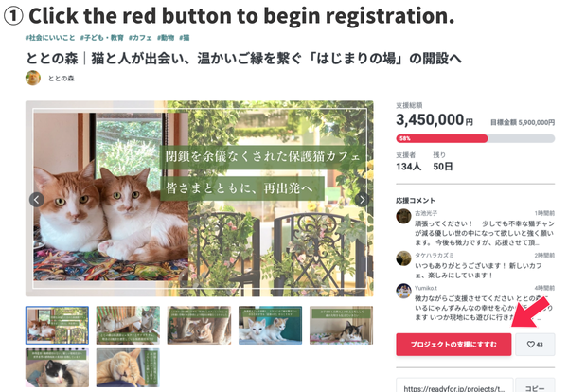The image size is (568, 392).
Task: Open the ととの森 organizer avatar
Action: click(33, 78)
